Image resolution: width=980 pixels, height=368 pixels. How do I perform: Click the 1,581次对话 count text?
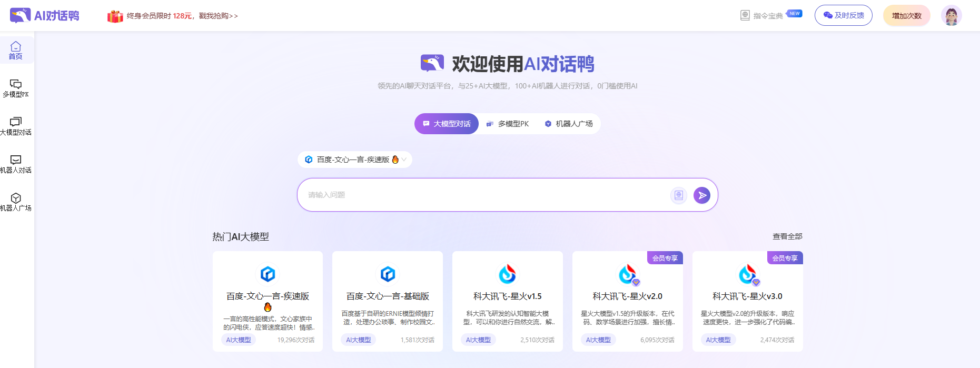418,340
